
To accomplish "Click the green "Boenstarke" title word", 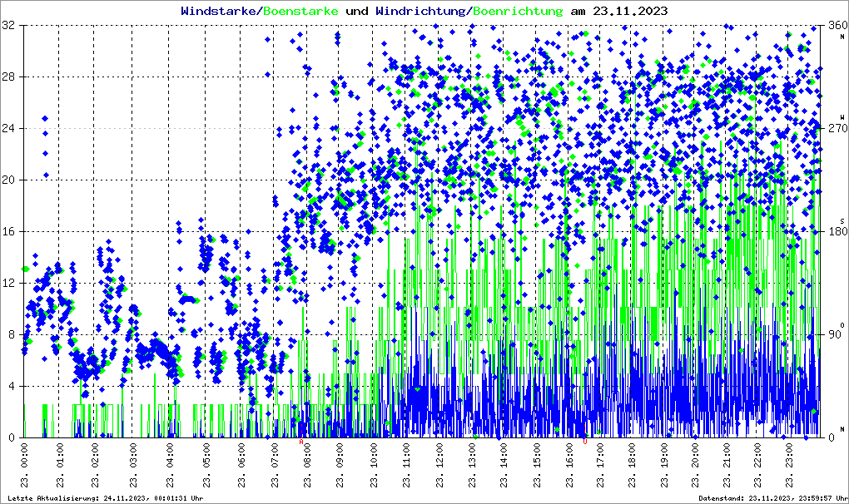I will pos(300,11).
